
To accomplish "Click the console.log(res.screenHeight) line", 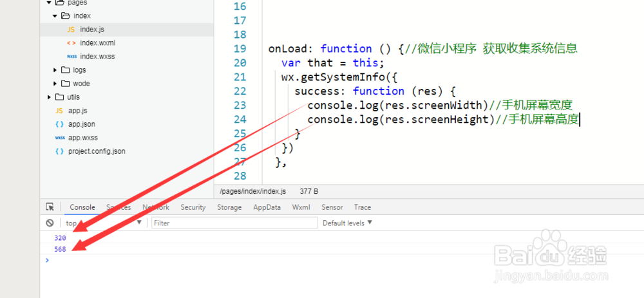I will click(443, 120).
